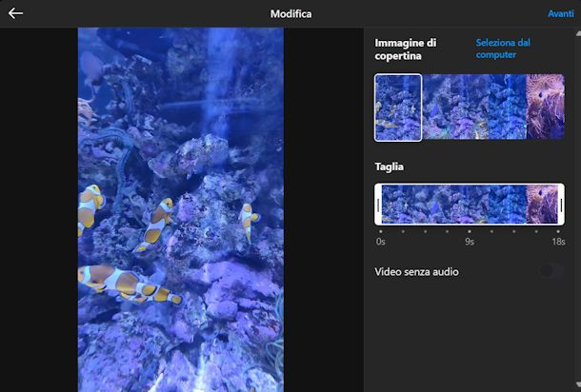Screen dimensions: 581x392
Task: Click the 'Immagine di copertina' heading
Action: [x=406, y=49]
